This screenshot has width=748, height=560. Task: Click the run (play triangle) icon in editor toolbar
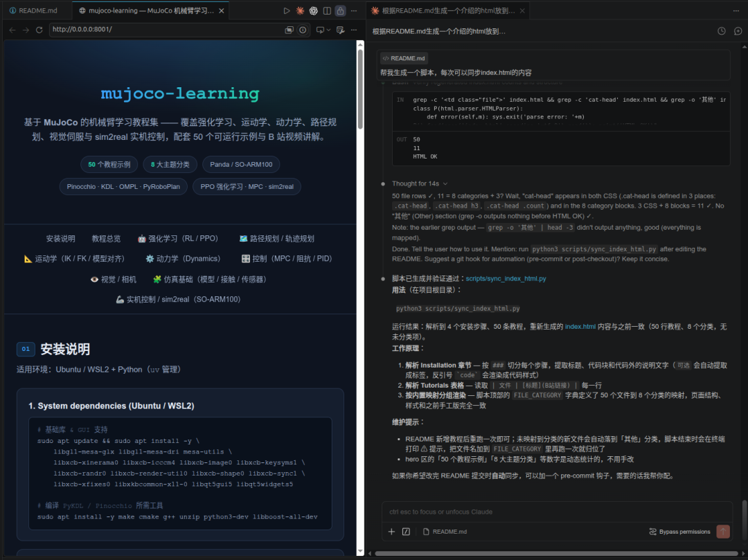[286, 10]
